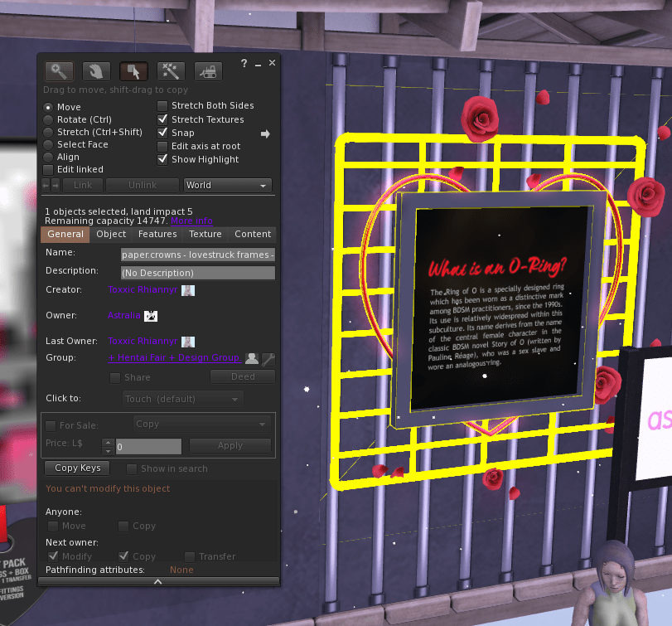This screenshot has width=672, height=626.
Task: Click the object Name input field
Action: tap(197, 255)
